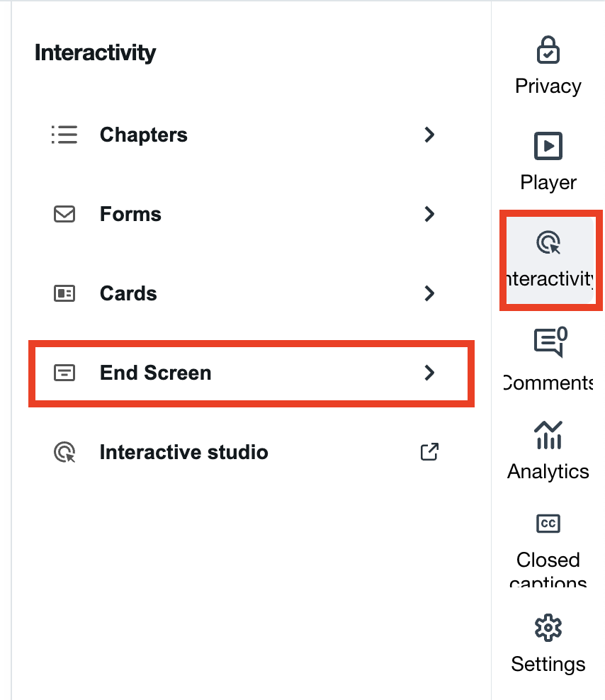Click the external link icon beside Interactive studio
Screen dimensions: 605x700
point(429,452)
